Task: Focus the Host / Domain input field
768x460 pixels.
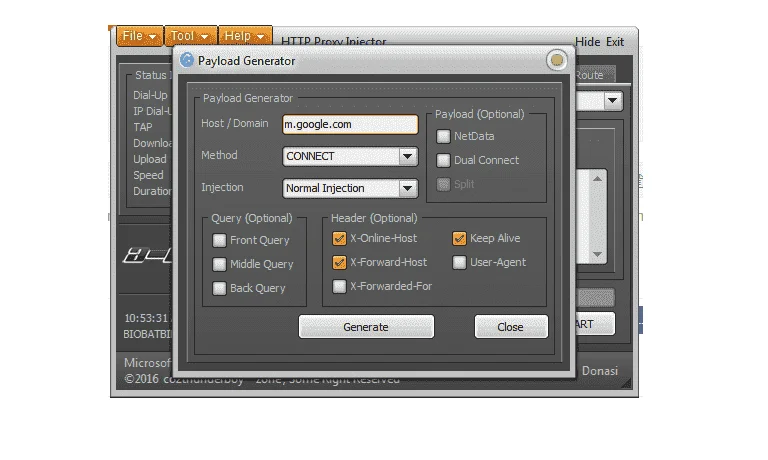Action: tap(350, 124)
